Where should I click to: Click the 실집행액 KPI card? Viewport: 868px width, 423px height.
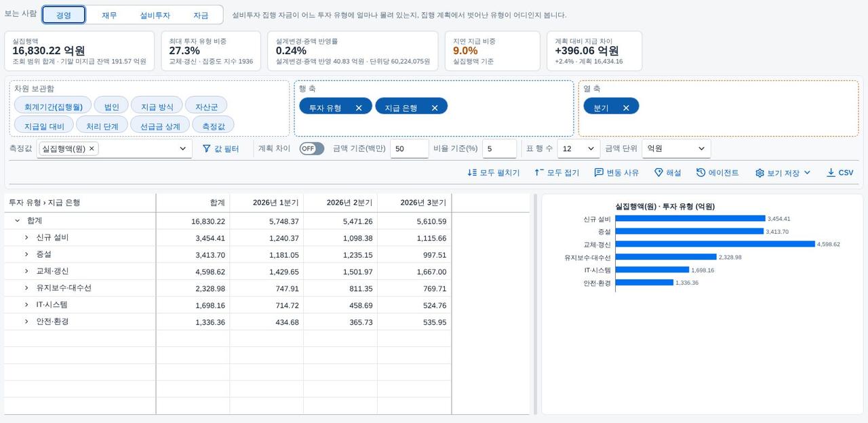(79, 51)
